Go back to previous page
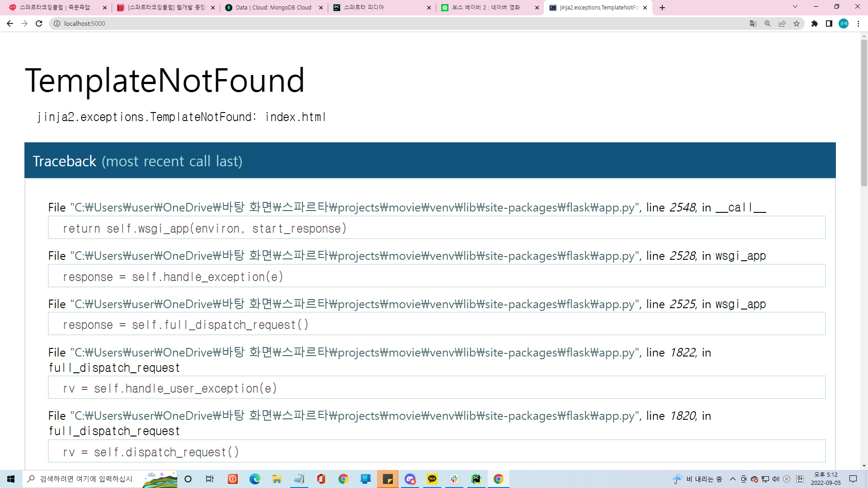Viewport: 868px width, 488px height. click(x=10, y=23)
